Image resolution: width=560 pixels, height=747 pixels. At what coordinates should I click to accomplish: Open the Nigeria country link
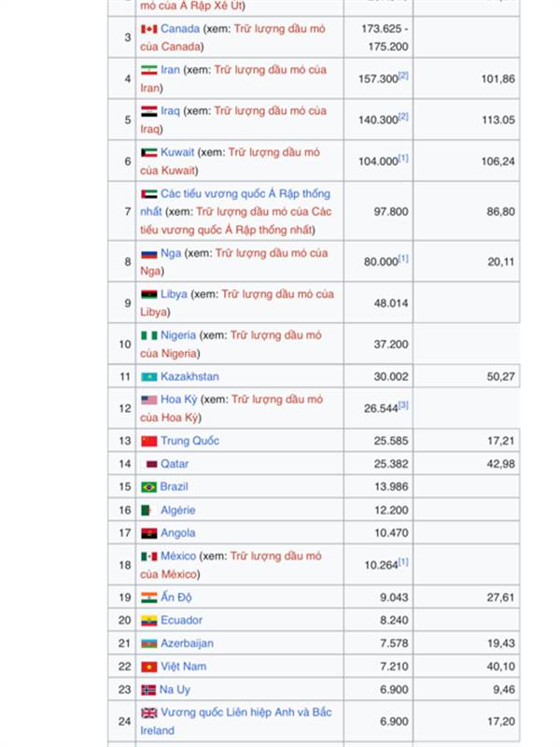178,335
